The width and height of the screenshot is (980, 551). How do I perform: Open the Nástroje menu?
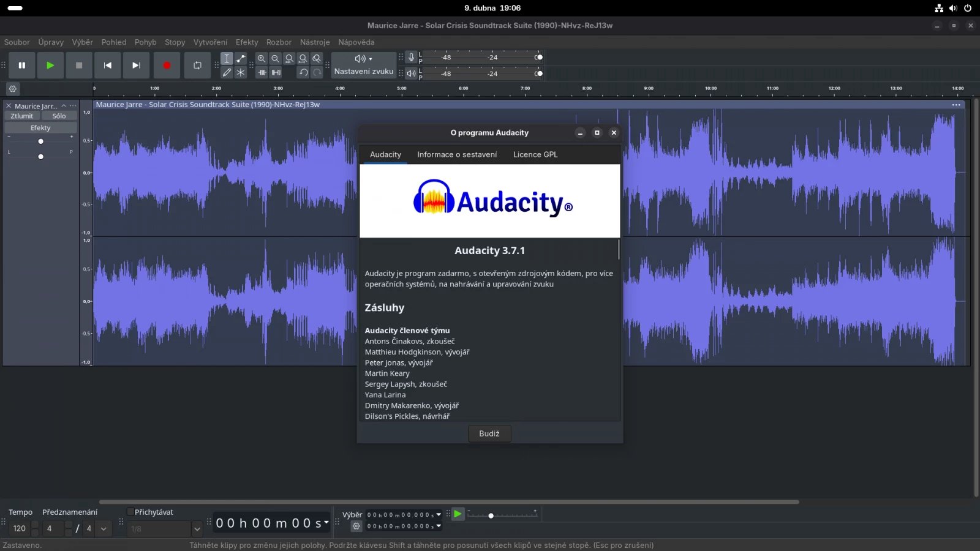[x=315, y=42]
